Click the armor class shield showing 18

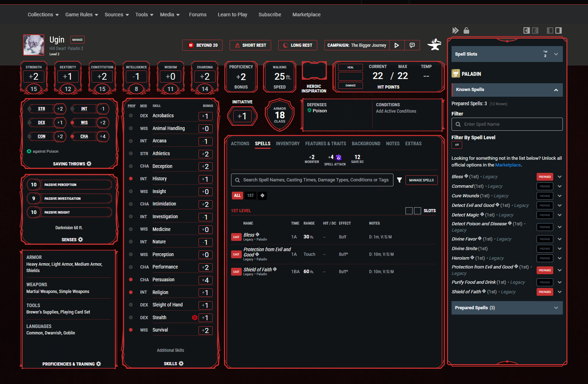[280, 115]
